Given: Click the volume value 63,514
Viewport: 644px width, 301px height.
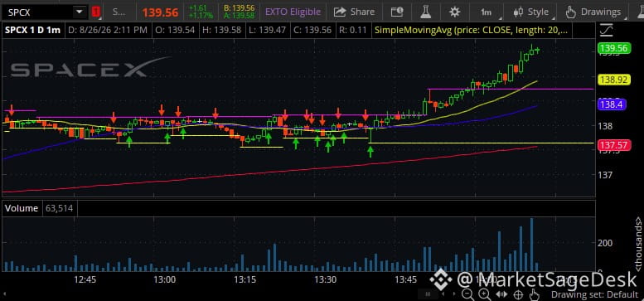Looking at the screenshot, I should point(59,208).
